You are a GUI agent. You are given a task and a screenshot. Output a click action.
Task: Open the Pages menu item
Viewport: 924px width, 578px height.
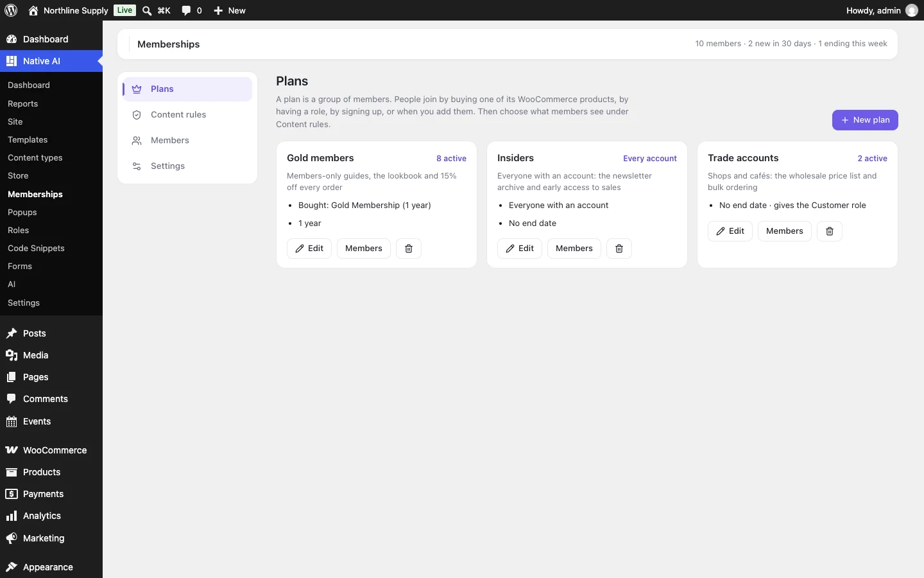(x=51, y=377)
